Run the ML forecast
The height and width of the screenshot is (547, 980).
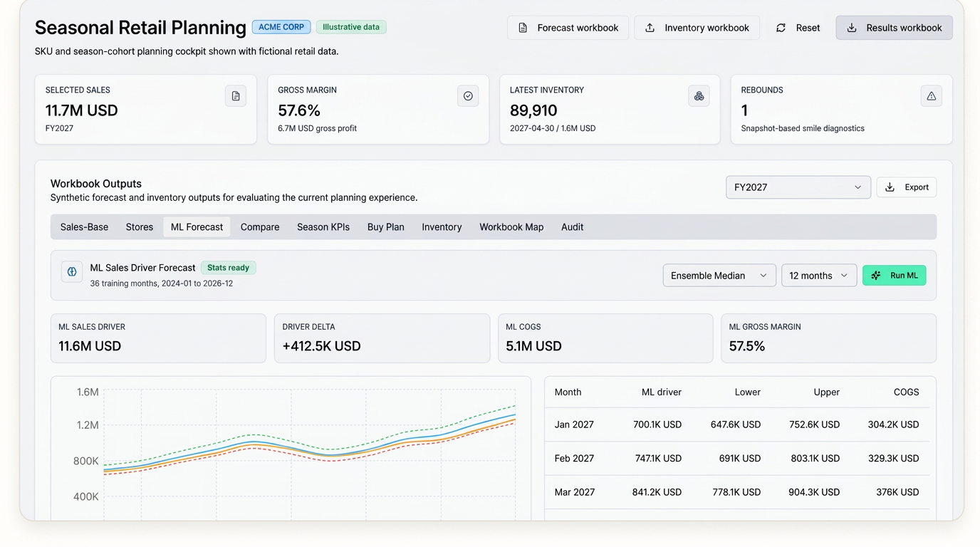[894, 276]
